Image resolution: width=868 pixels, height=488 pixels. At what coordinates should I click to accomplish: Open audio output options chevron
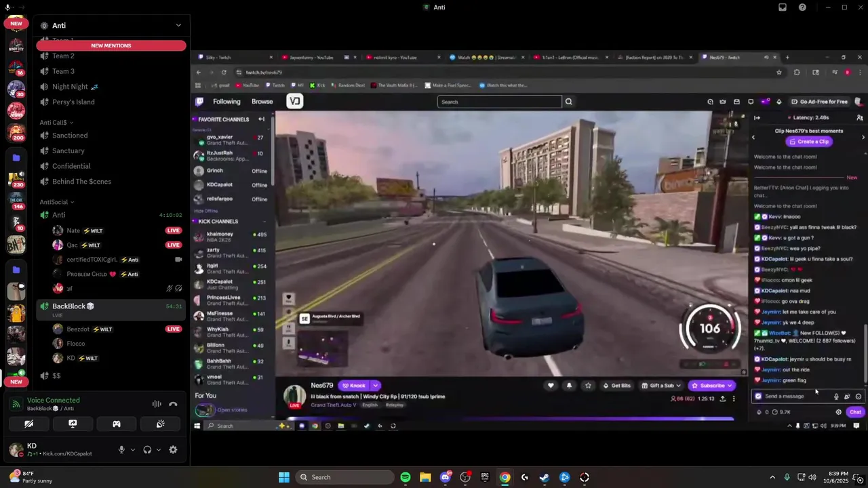coord(159,449)
